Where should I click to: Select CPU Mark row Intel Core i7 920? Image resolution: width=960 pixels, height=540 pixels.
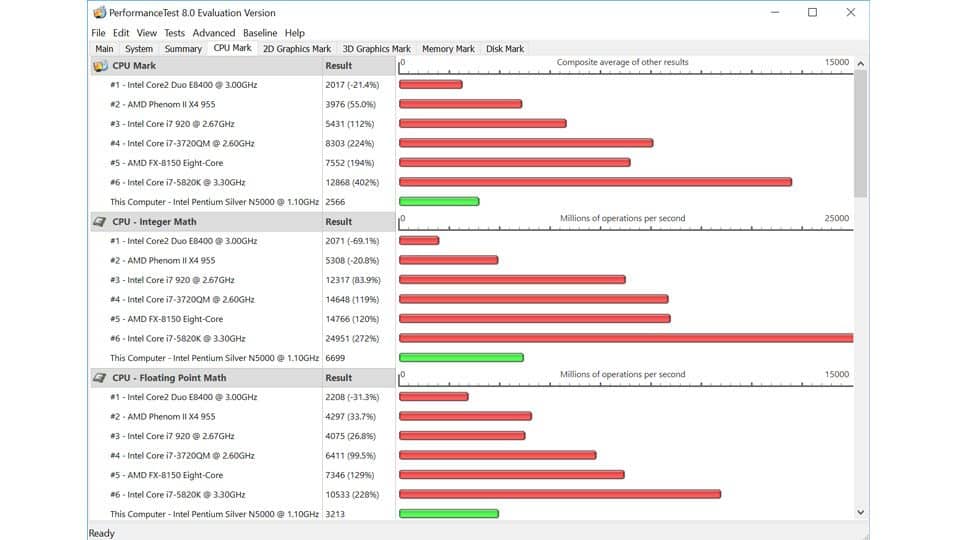[x=172, y=124]
